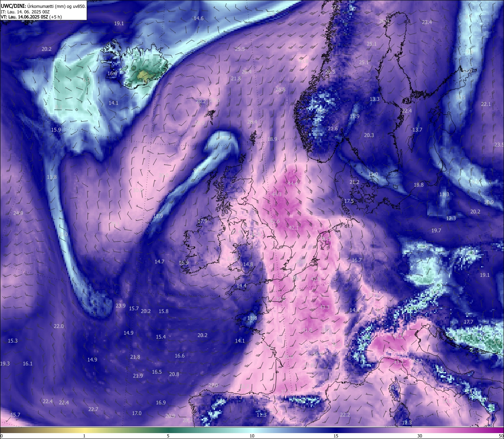Click the 20.3 value label
504x439 pixels.
click(x=369, y=135)
